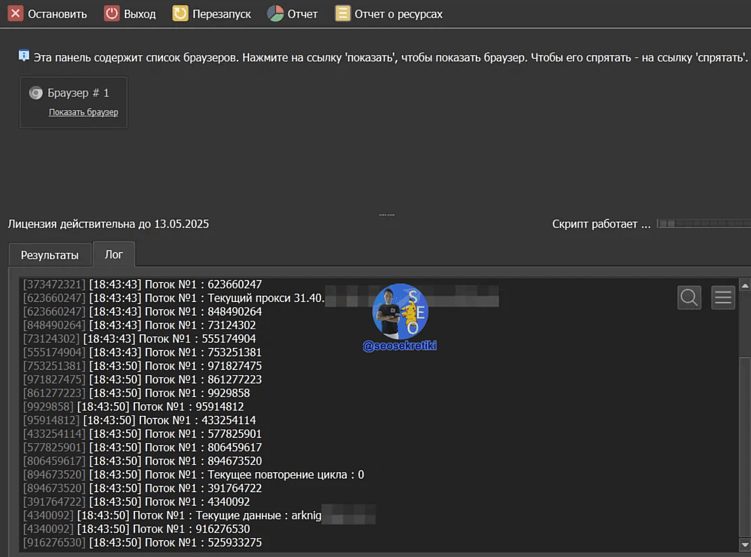751x557 pixels.
Task: Click the log scrollbar up arrow
Action: pyautogui.click(x=745, y=286)
